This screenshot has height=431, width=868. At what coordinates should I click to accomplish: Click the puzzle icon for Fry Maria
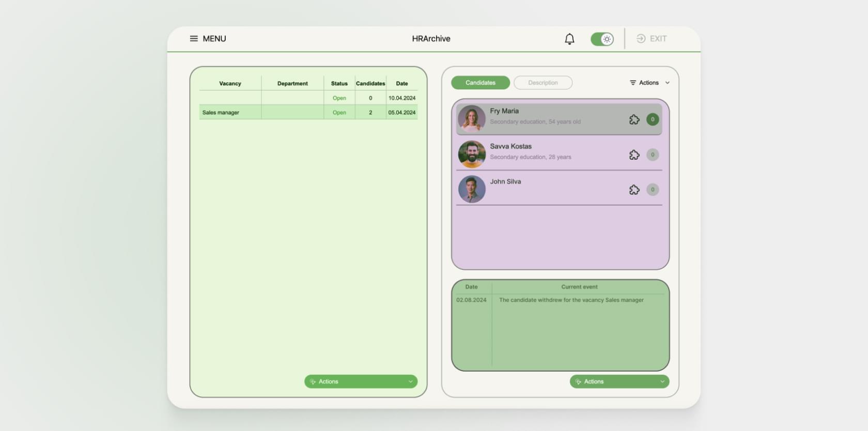pos(634,120)
